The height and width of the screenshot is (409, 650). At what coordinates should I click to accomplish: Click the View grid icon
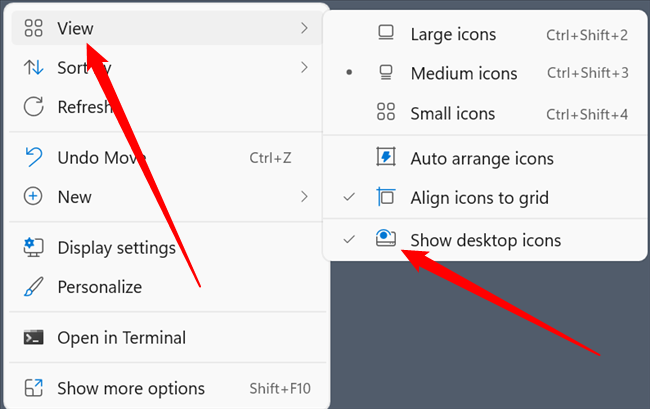pyautogui.click(x=33, y=29)
